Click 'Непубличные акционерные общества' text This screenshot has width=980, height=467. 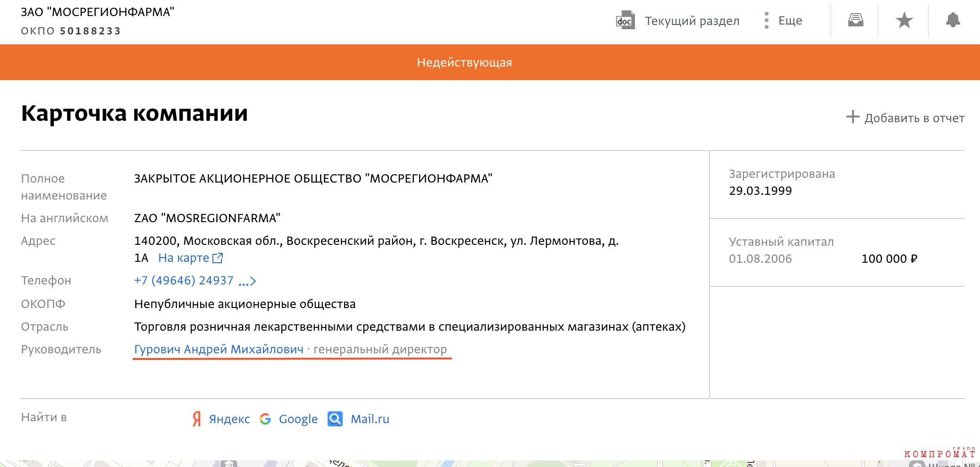[x=245, y=304]
